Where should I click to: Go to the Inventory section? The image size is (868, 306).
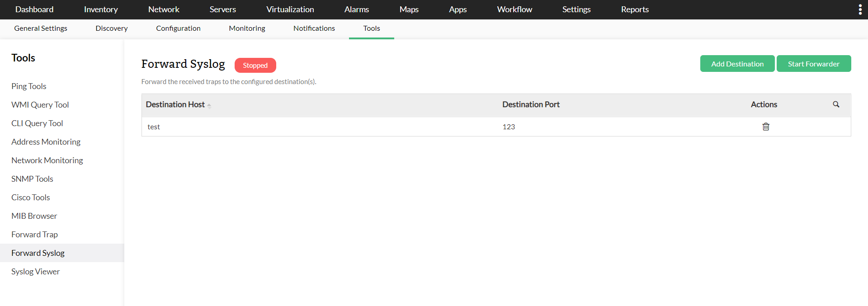click(x=101, y=9)
